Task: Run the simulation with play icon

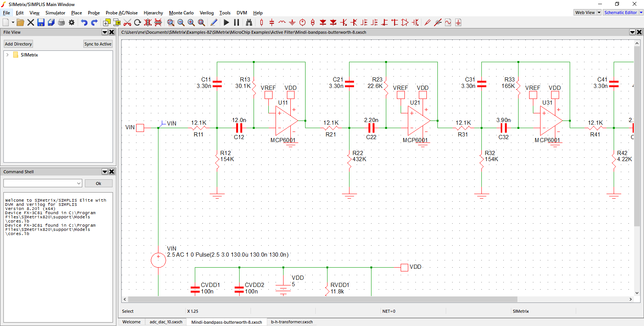Action: tap(226, 22)
